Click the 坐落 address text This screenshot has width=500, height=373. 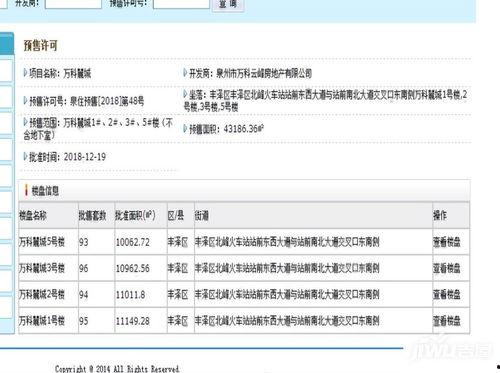[325, 101]
